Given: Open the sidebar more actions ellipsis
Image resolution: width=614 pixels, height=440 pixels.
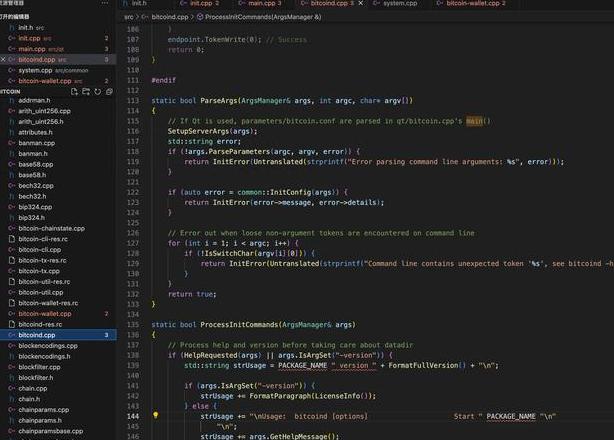Looking at the screenshot, I should pos(105,3).
